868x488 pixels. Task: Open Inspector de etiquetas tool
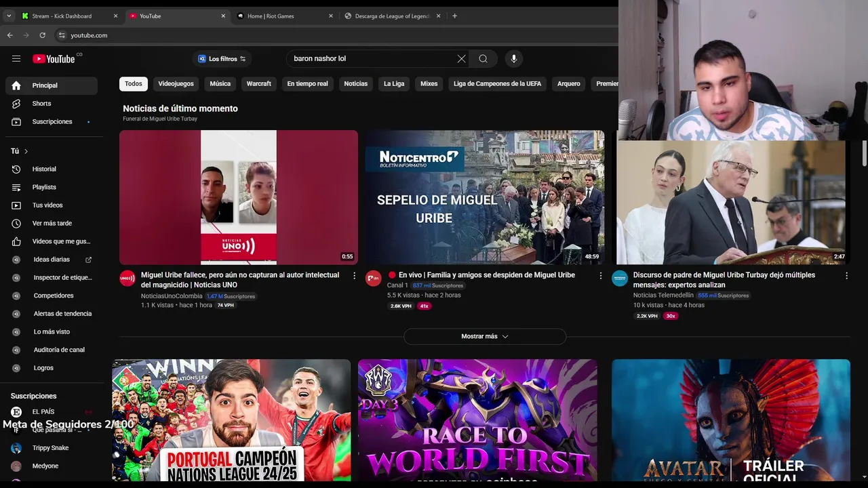(52, 277)
